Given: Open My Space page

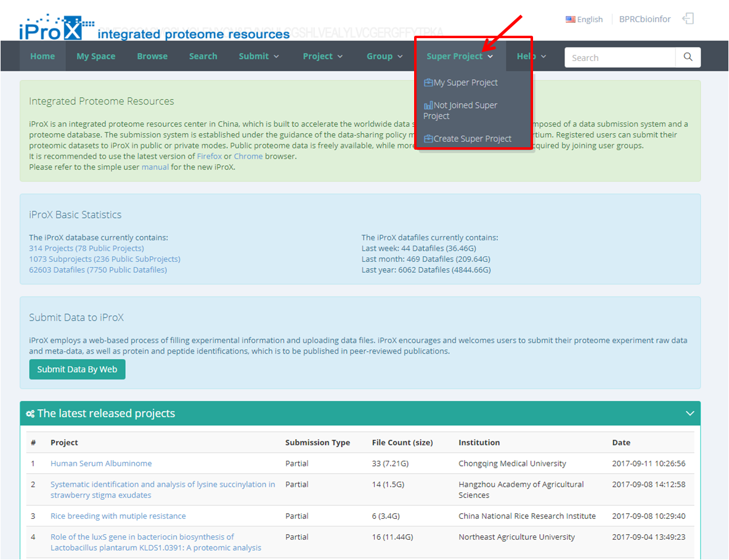Looking at the screenshot, I should tap(96, 56).
